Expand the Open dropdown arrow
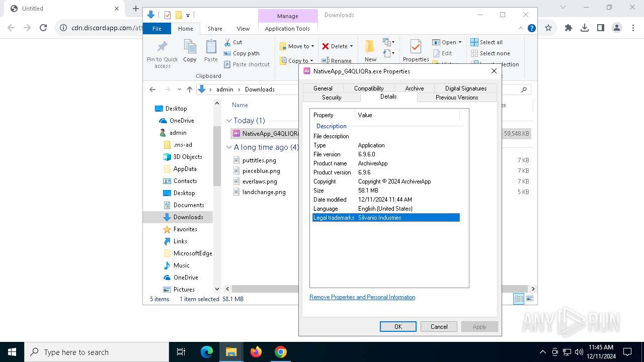This screenshot has height=362, width=644. (x=460, y=42)
